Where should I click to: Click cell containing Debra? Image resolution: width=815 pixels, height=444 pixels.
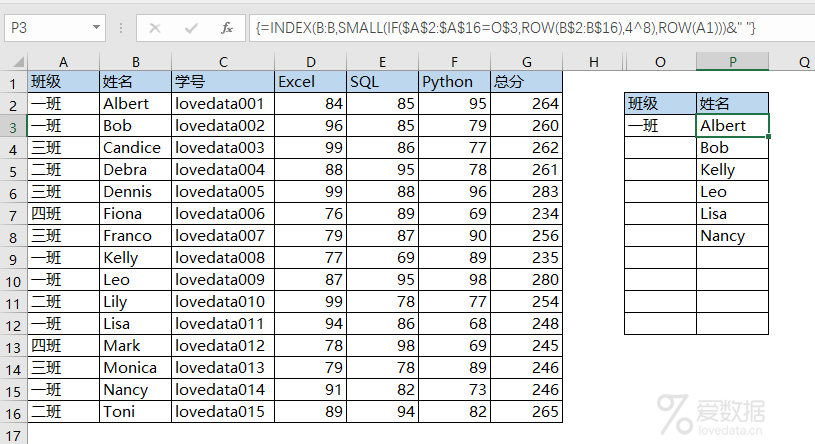pos(136,169)
